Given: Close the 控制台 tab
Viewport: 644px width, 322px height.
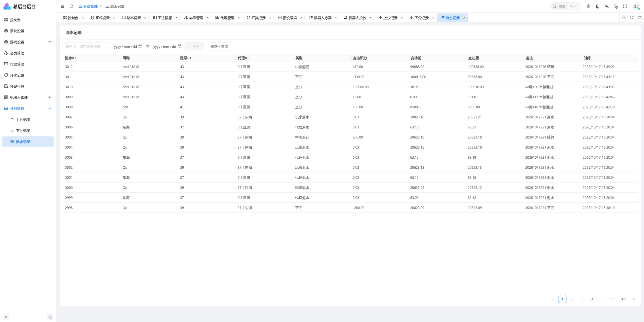Looking at the screenshot, I should pyautogui.click(x=83, y=18).
